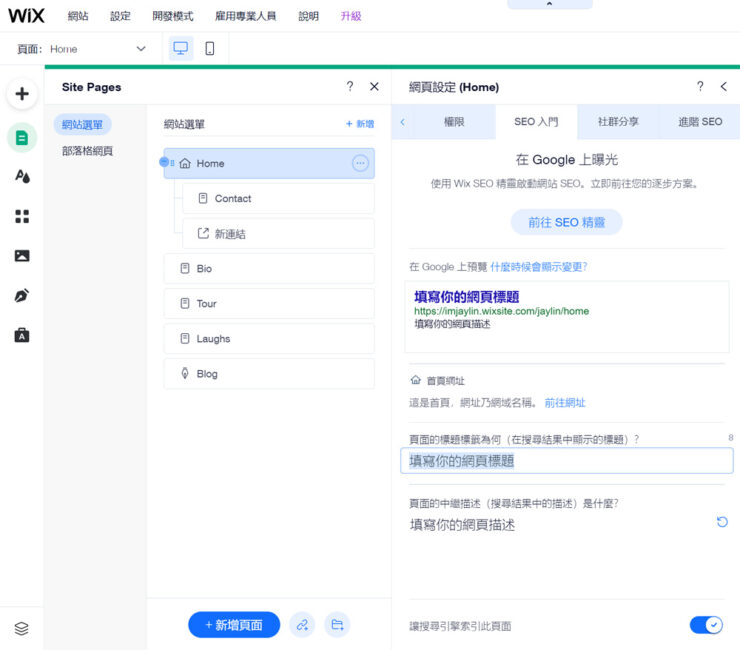Click the add folder icon button
Image resolution: width=740 pixels, height=650 pixels.
click(337, 625)
